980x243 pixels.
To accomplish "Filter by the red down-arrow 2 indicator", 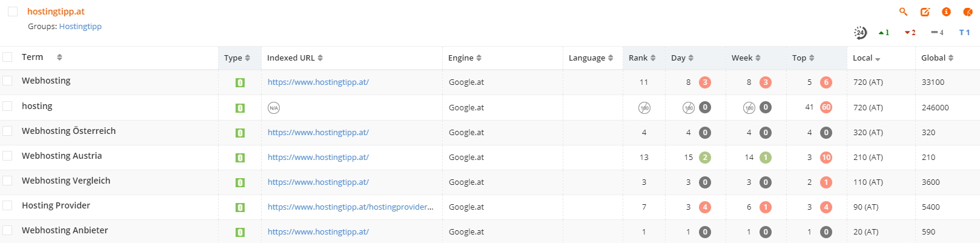I will [x=910, y=33].
